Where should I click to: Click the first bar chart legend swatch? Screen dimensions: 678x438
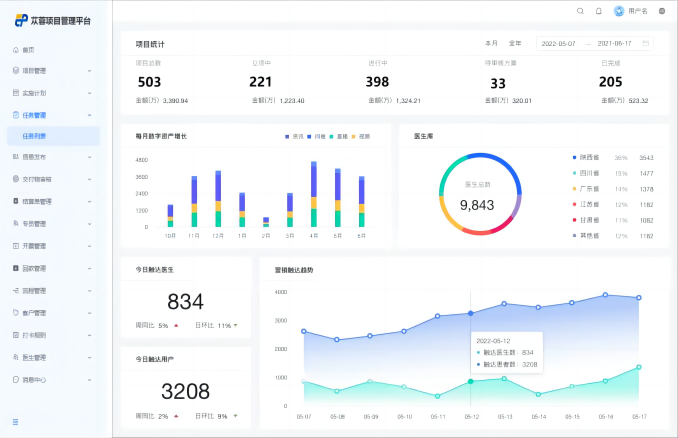tap(286, 136)
